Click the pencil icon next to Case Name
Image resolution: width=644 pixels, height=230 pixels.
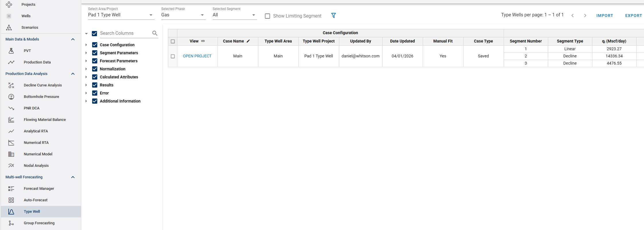[248, 41]
